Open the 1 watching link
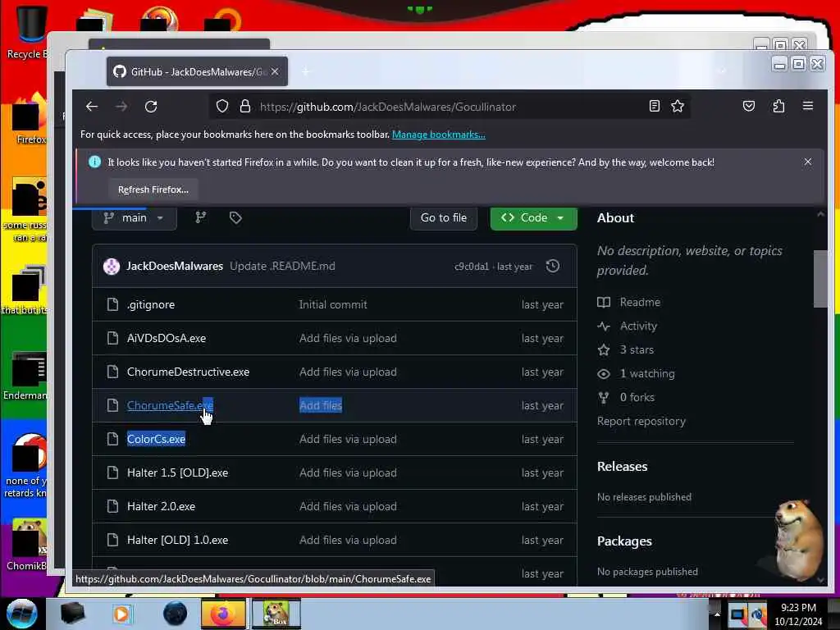The height and width of the screenshot is (630, 840). [x=647, y=373]
